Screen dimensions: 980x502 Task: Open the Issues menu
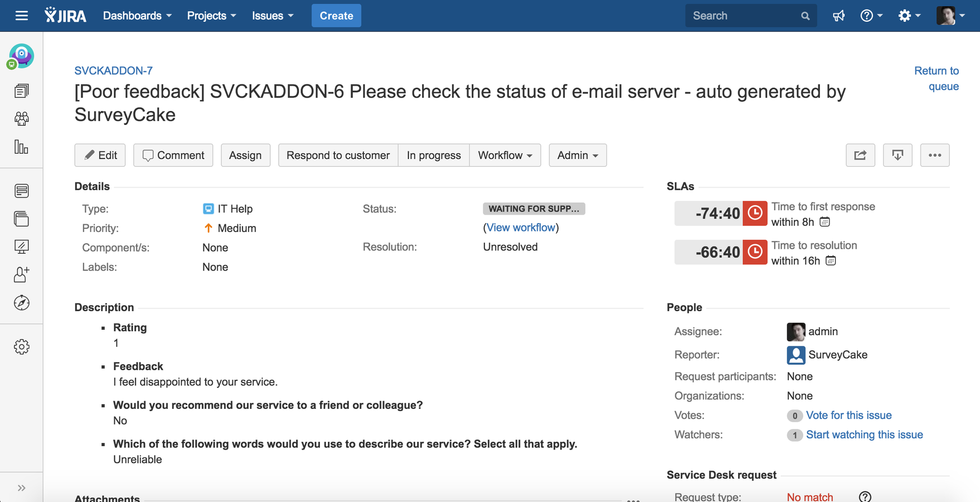click(x=273, y=16)
